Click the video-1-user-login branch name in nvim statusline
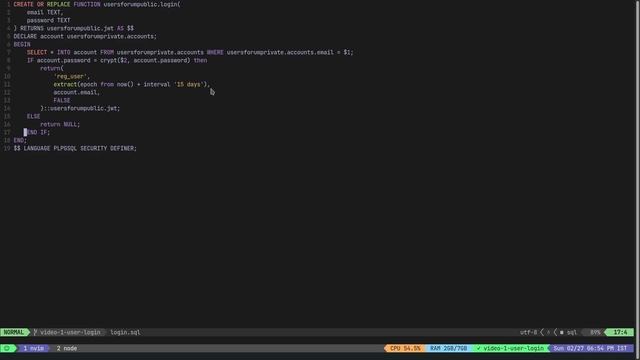The height and width of the screenshot is (360, 640). point(70,332)
